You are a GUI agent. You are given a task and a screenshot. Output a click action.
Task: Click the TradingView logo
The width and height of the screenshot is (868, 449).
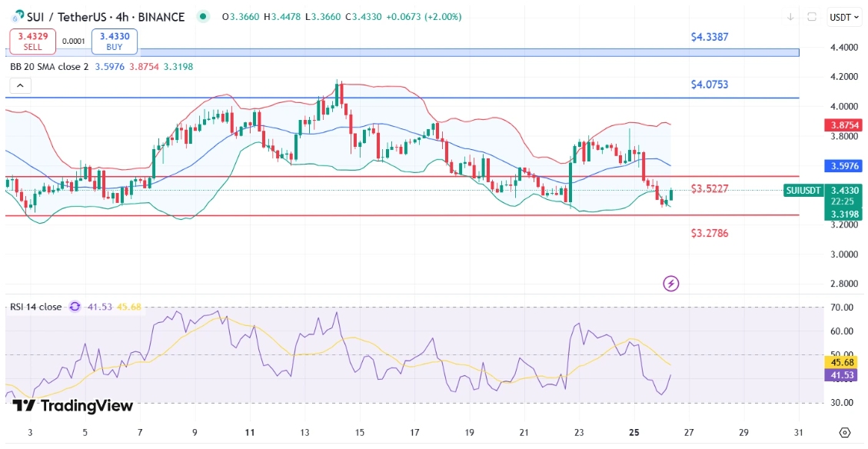coord(72,406)
